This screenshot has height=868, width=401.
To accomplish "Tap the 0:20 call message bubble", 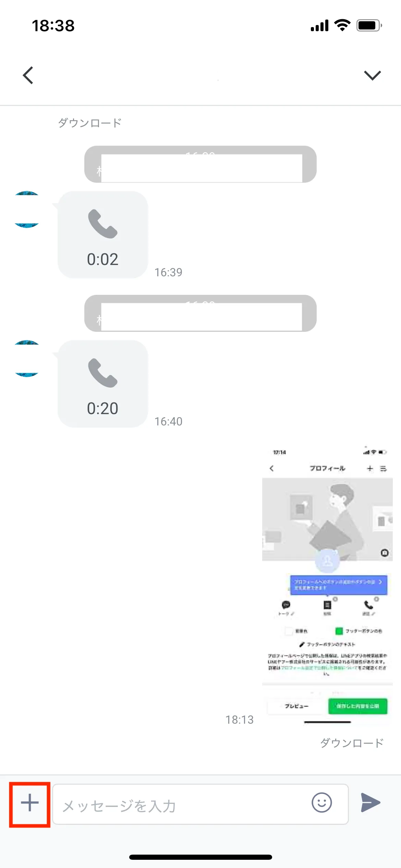I will coord(103,384).
